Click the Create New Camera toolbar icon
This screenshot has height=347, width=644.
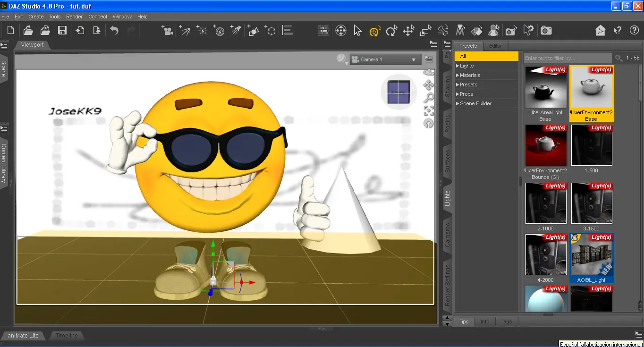[167, 31]
